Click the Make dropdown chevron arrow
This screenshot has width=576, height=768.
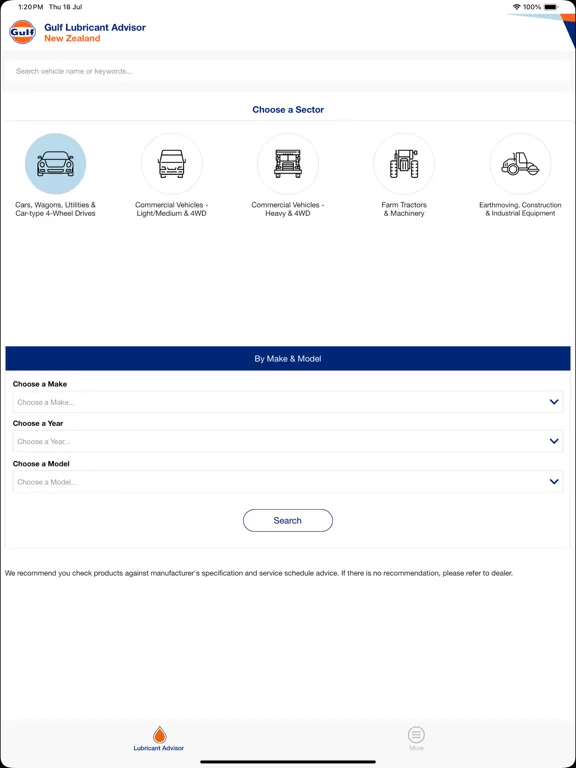[554, 402]
